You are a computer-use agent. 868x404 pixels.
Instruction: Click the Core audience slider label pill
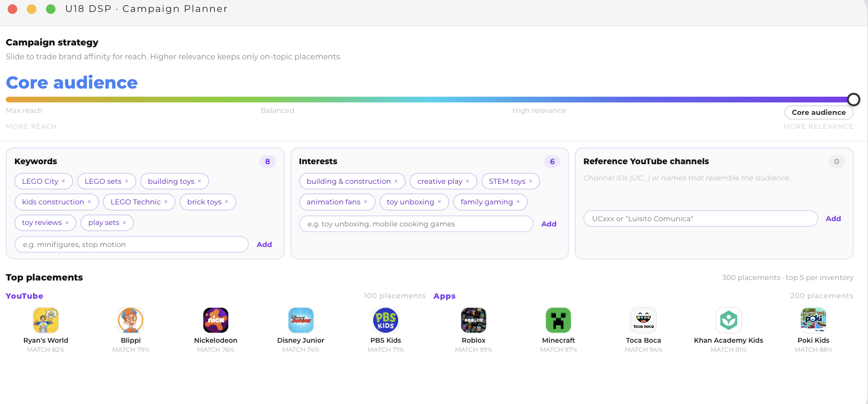[819, 112]
